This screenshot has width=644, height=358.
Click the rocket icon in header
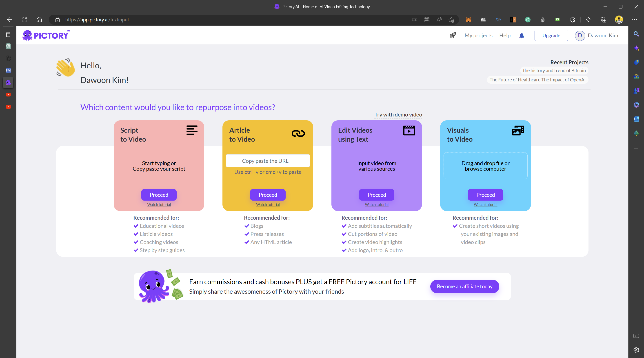pos(453,36)
